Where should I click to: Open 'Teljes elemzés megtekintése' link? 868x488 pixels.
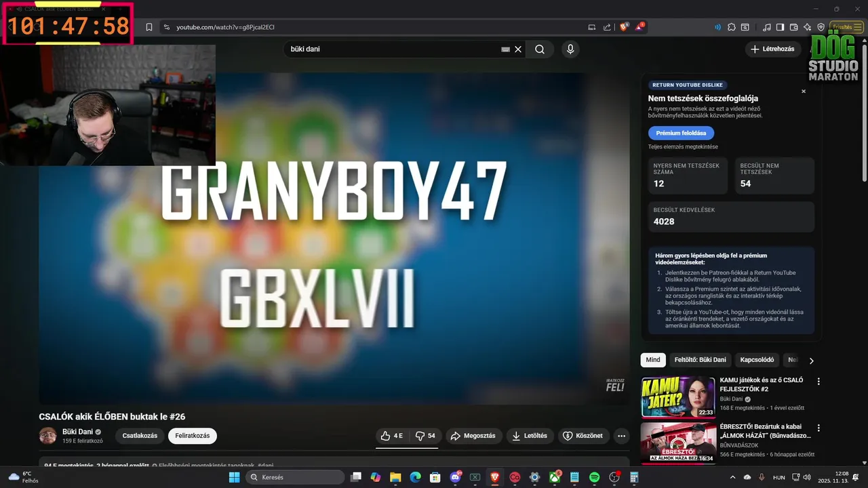click(683, 146)
